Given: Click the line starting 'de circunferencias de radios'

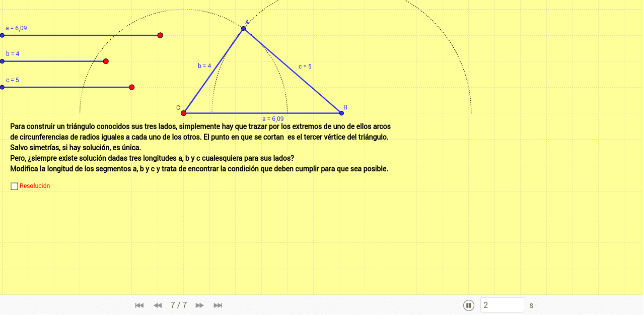Looking at the screenshot, I should (199, 137).
